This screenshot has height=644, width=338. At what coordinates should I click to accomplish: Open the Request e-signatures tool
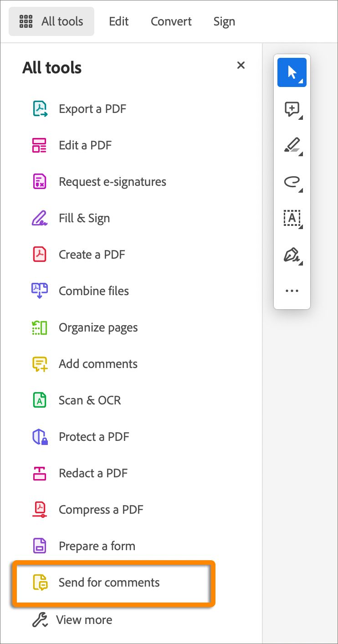tap(112, 181)
